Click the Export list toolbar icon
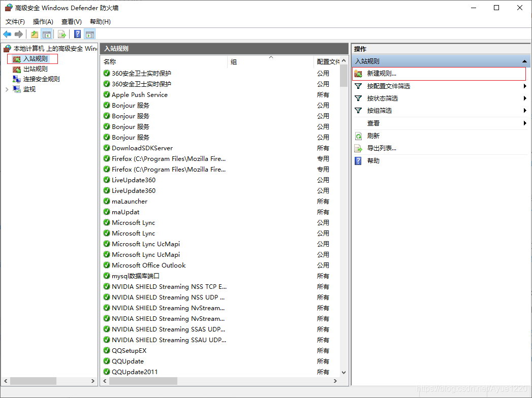The image size is (532, 398). [x=62, y=35]
